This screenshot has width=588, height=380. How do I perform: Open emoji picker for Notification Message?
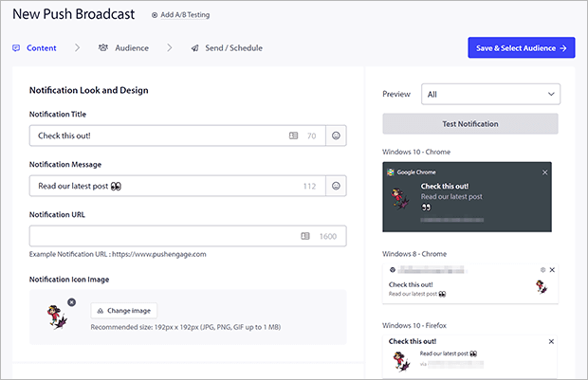click(x=336, y=186)
